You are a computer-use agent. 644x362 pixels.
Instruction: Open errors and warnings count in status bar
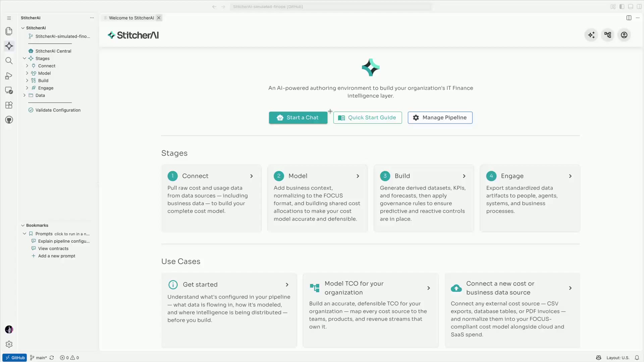pos(69,358)
